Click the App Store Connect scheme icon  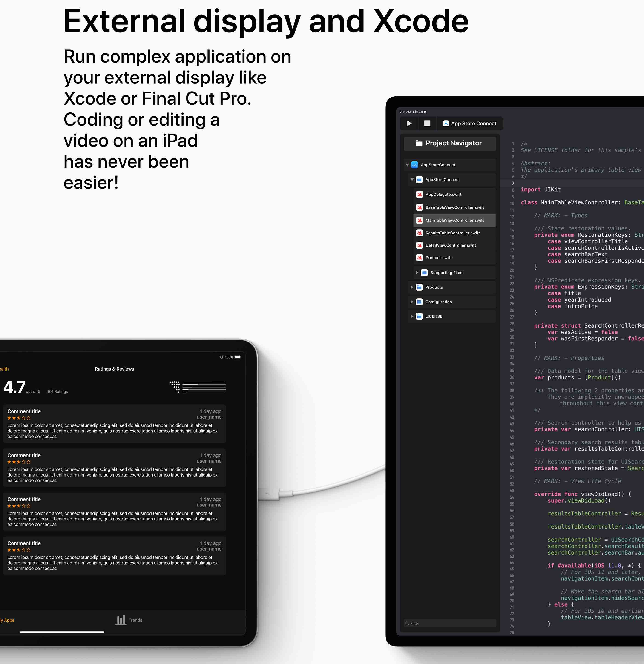(446, 123)
